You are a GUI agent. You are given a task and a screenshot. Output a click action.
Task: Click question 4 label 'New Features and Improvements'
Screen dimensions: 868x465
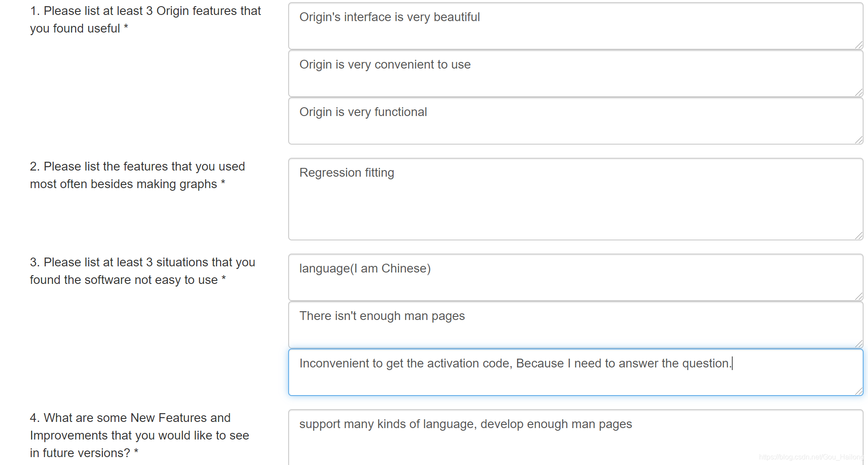[140, 435]
